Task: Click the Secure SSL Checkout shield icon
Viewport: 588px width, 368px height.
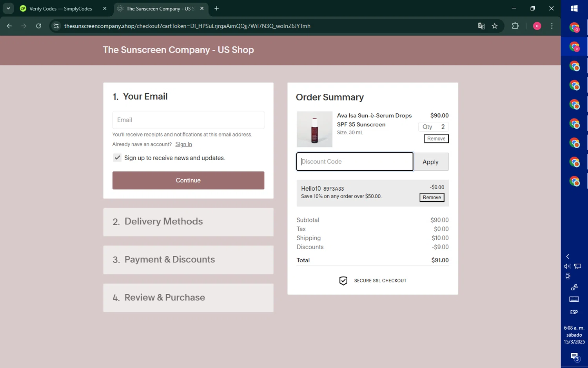Action: [x=343, y=281]
